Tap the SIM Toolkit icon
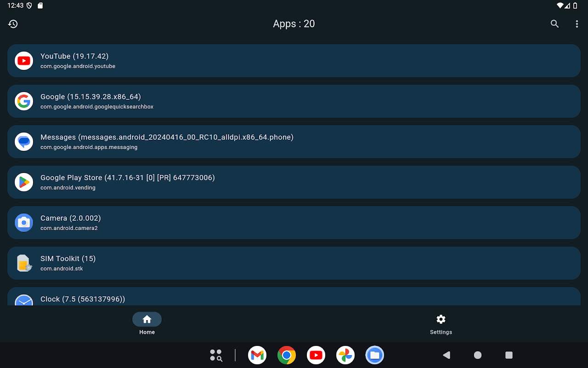Viewport: 588px width, 368px height. pos(24,263)
